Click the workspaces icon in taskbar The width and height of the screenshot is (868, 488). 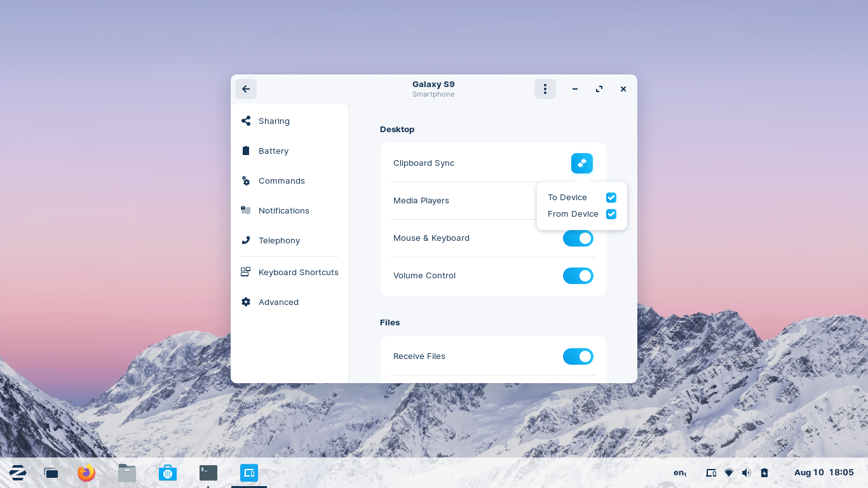(x=51, y=473)
